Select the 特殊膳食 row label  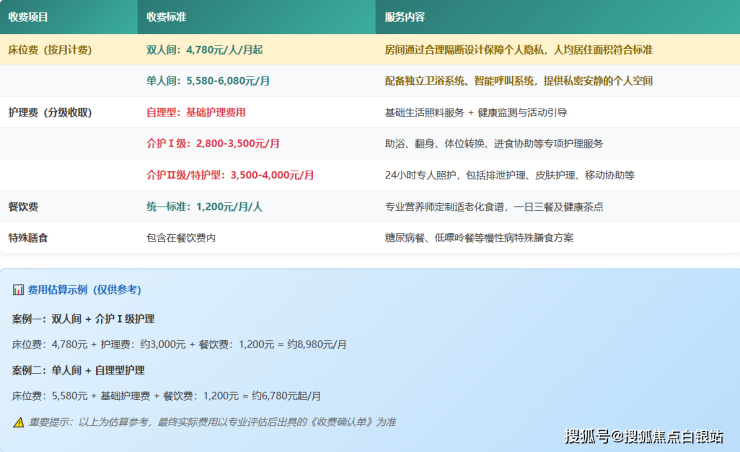[28, 238]
